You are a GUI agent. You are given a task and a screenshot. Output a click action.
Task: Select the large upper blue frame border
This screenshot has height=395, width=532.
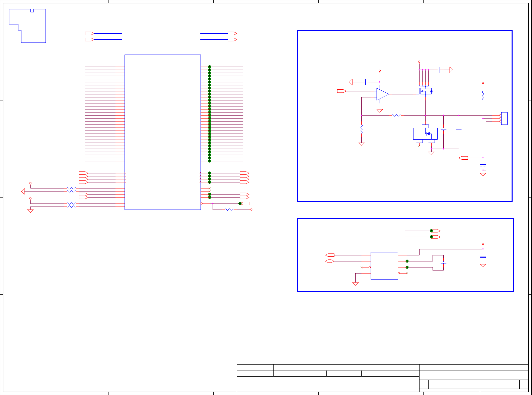coord(405,116)
